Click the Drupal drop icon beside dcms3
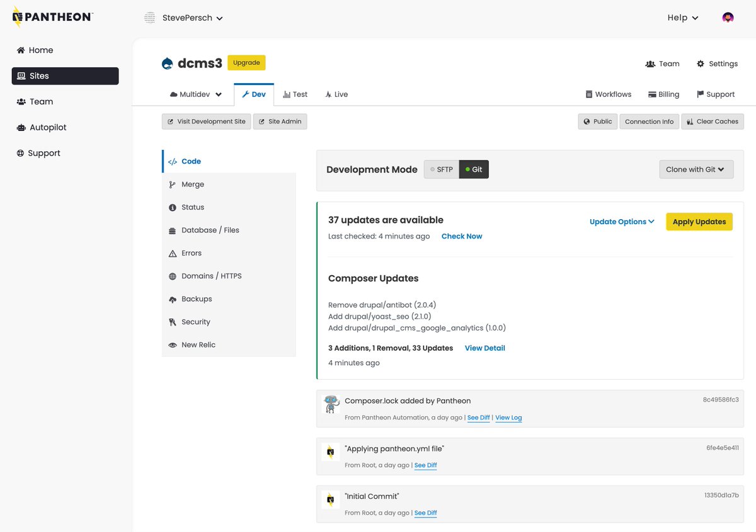The height and width of the screenshot is (532, 756). [x=168, y=63]
